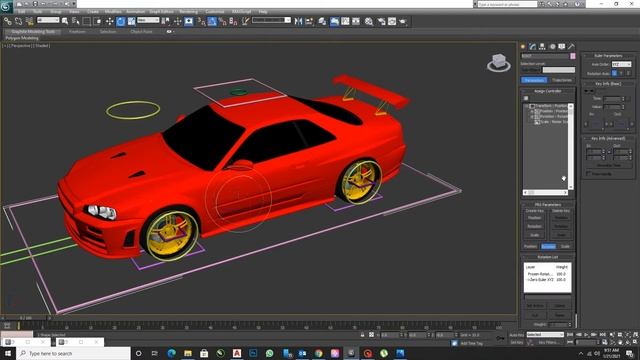Switch to the Create command panel
Viewport: 640px width, 360px height.
coord(523,47)
